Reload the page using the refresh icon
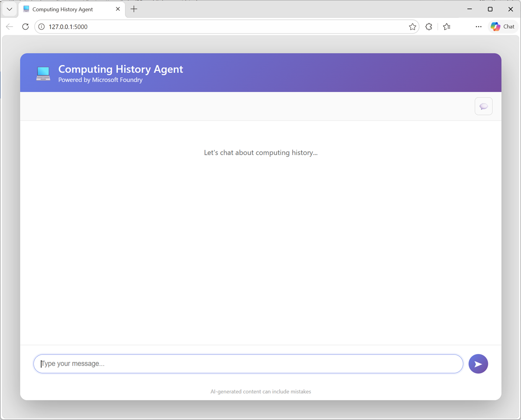This screenshot has width=521, height=420. coord(25,26)
